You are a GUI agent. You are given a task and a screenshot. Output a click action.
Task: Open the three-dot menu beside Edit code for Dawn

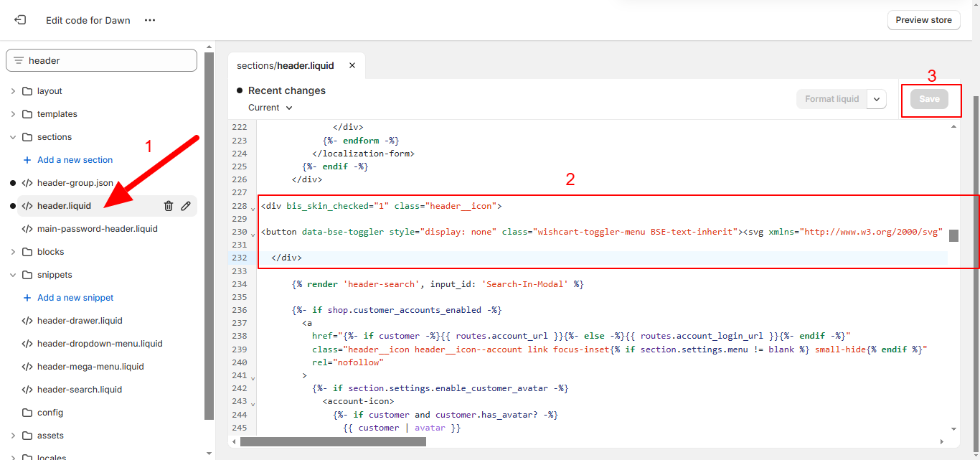pyautogui.click(x=150, y=20)
